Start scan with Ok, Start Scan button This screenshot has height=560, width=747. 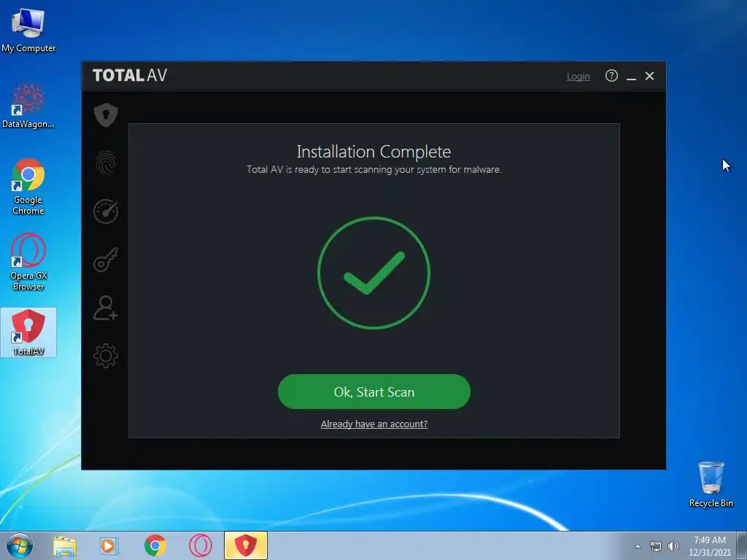pos(374,392)
